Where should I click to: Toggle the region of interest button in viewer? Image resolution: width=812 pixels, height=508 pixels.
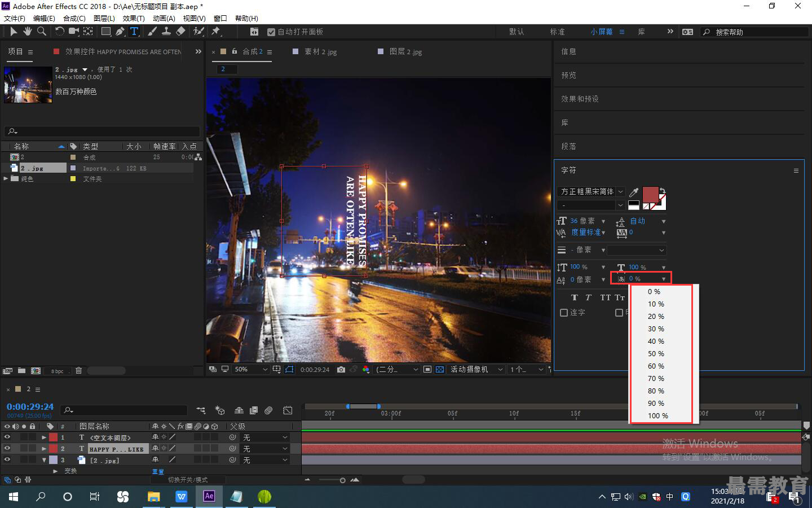click(x=427, y=370)
